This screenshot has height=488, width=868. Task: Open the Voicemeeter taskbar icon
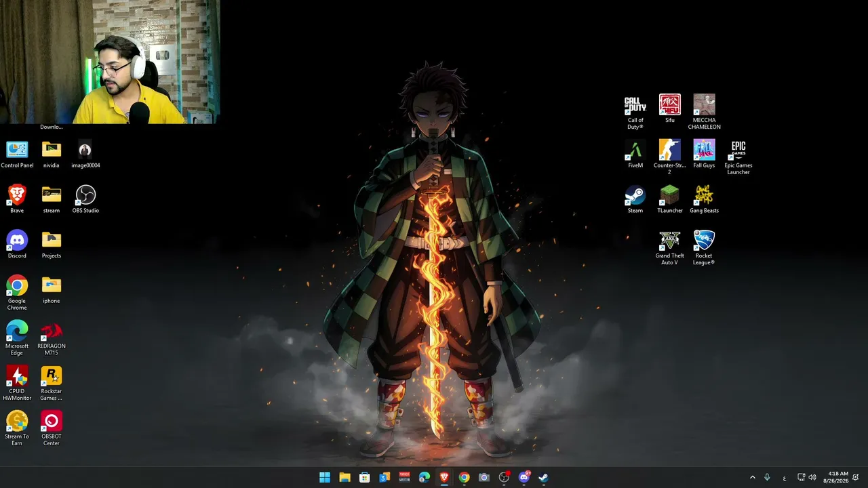(x=404, y=477)
